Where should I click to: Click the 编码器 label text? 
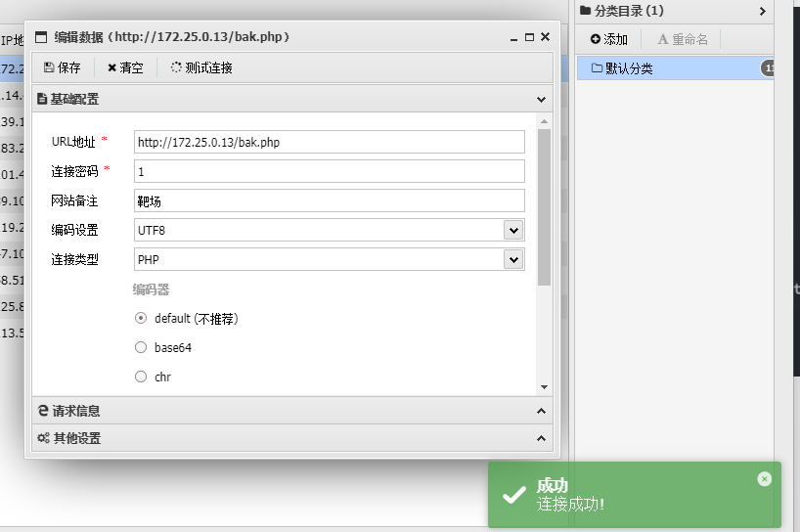coord(151,289)
